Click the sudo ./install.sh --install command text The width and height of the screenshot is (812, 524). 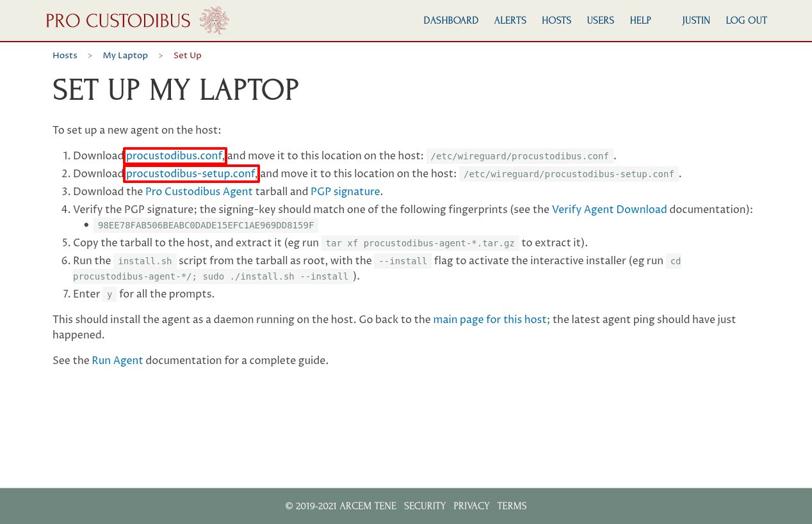tap(276, 276)
